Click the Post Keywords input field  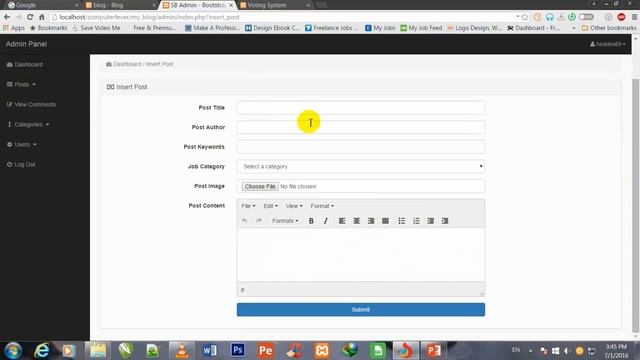(x=361, y=147)
